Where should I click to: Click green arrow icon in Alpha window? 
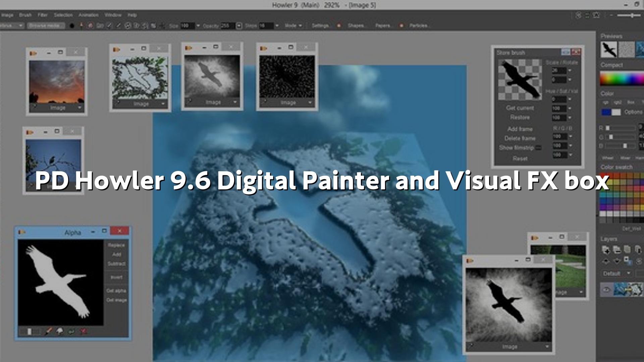[x=71, y=331]
